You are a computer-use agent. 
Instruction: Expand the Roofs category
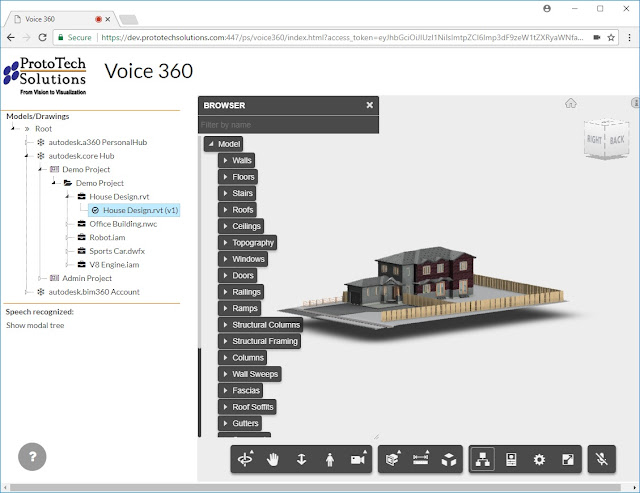point(225,210)
